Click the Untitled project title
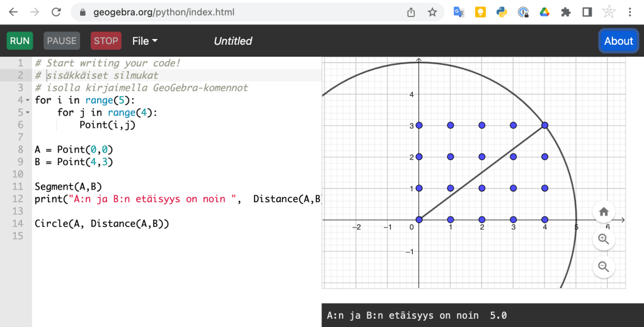The image size is (644, 327). pos(233,41)
